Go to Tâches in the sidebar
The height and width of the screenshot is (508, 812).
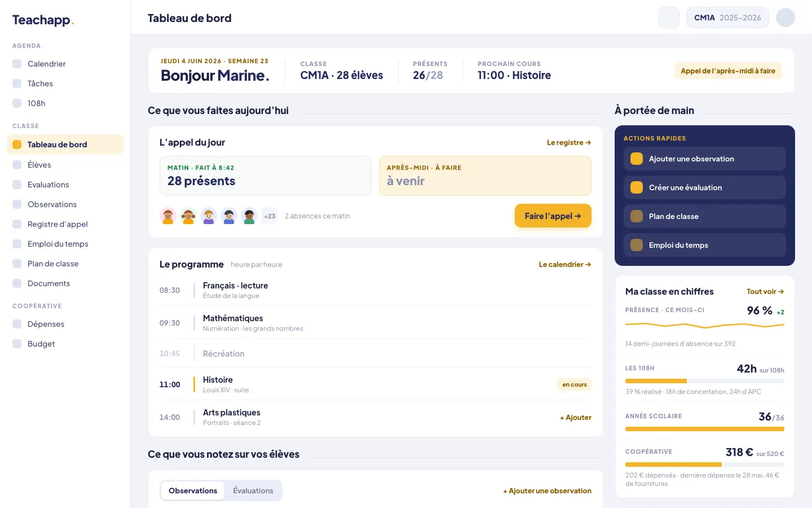click(65, 84)
